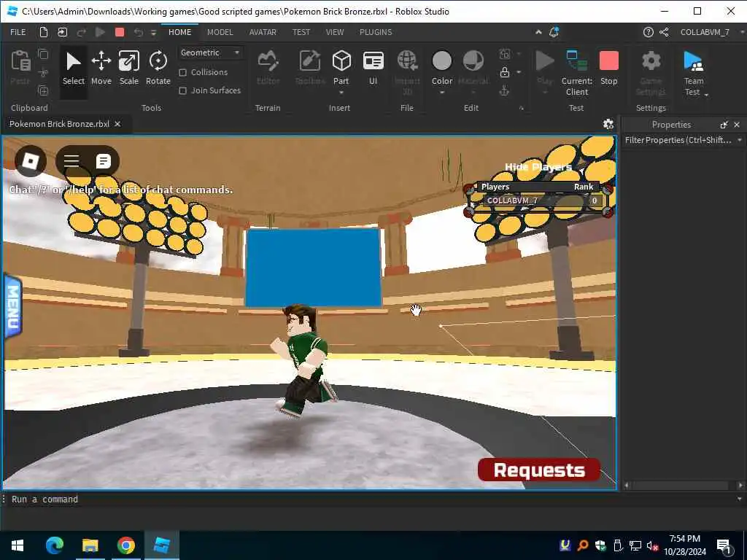Open the FILE menu

[18, 32]
